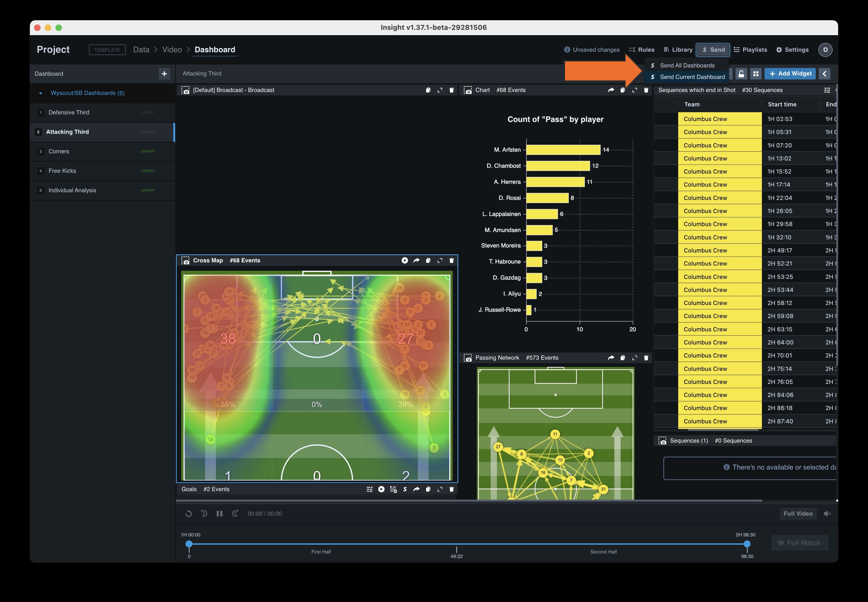Restart the video from beginning
868x602 pixels.
click(x=188, y=514)
